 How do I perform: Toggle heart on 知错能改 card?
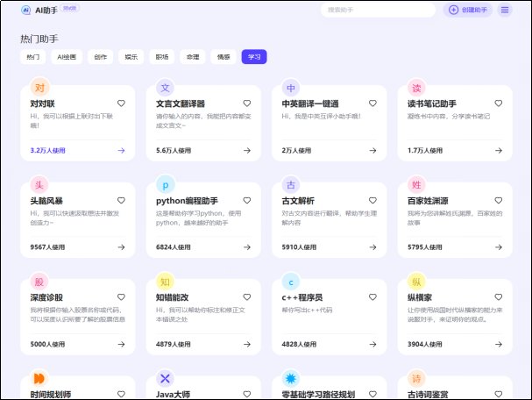(x=247, y=297)
